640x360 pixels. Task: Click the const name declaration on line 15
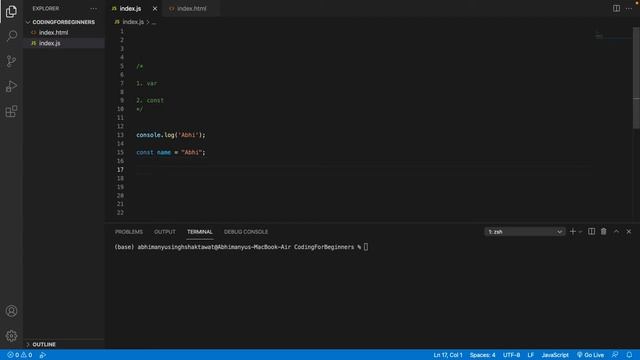pyautogui.click(x=171, y=152)
